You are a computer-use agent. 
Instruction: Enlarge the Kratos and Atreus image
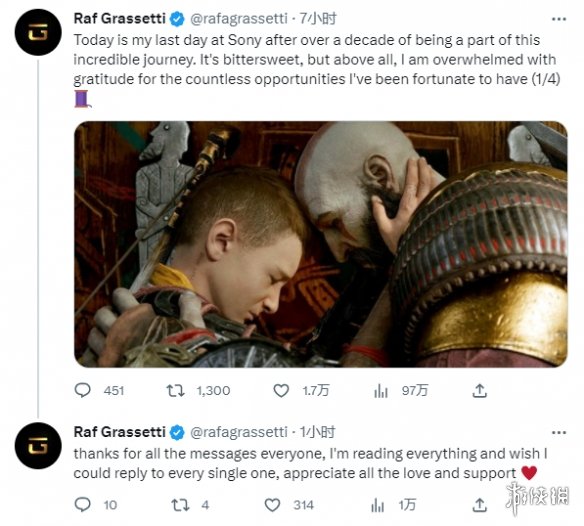tap(321, 244)
